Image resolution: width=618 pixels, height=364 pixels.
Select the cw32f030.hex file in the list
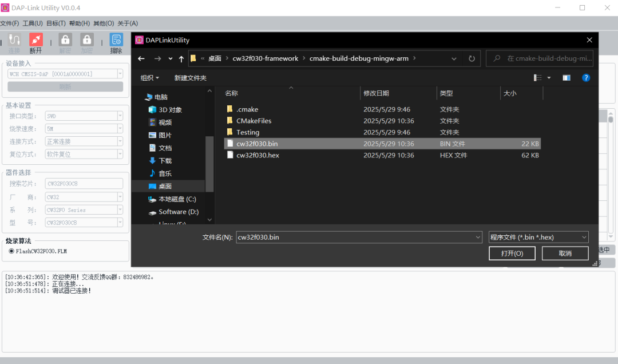click(257, 155)
